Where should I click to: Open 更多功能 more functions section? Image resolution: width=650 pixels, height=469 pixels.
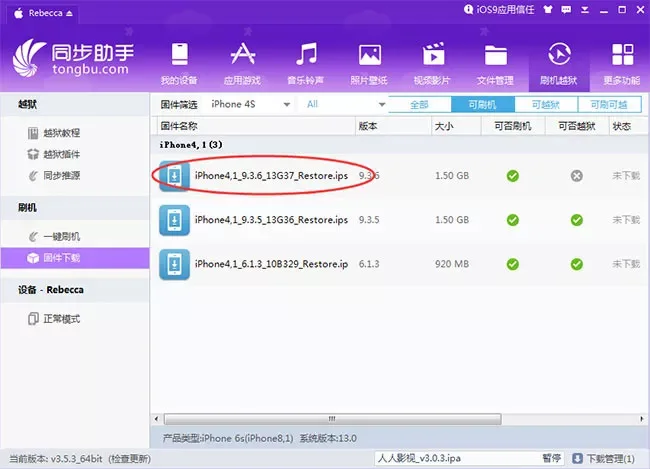pos(622,63)
